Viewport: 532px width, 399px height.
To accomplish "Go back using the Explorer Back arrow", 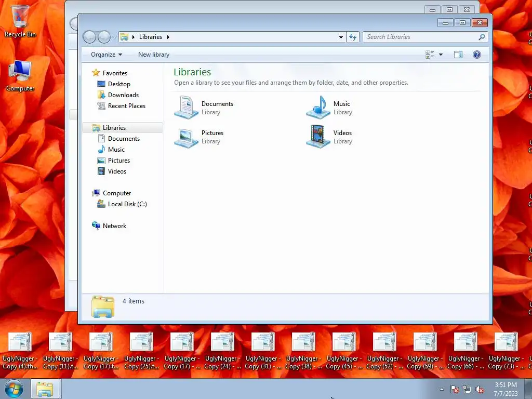I will coord(89,37).
